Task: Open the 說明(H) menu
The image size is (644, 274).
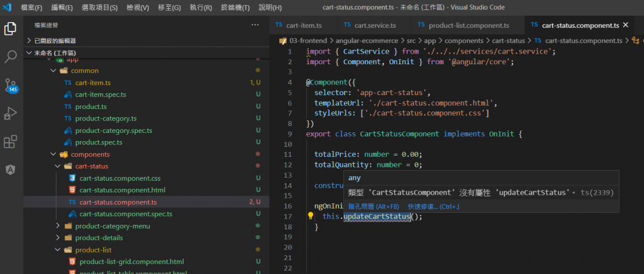Action: pyautogui.click(x=270, y=8)
